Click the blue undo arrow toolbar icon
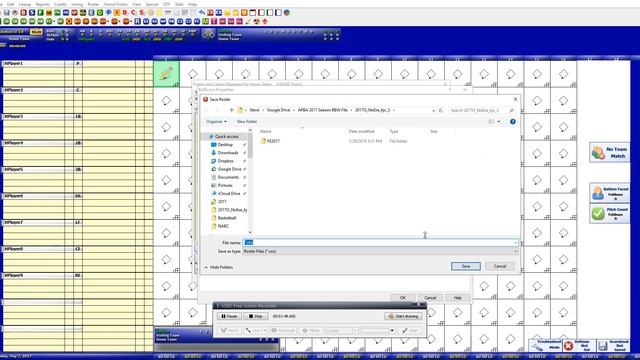 click(202, 13)
